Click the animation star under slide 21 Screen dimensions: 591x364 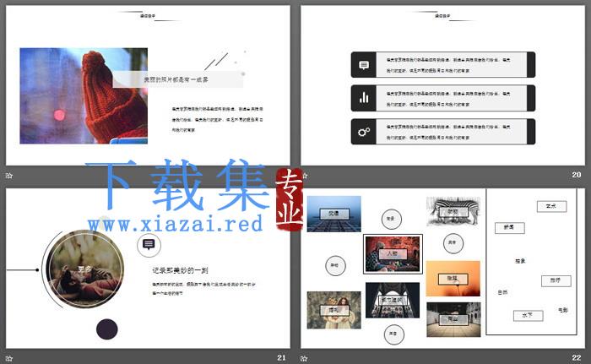(9, 358)
